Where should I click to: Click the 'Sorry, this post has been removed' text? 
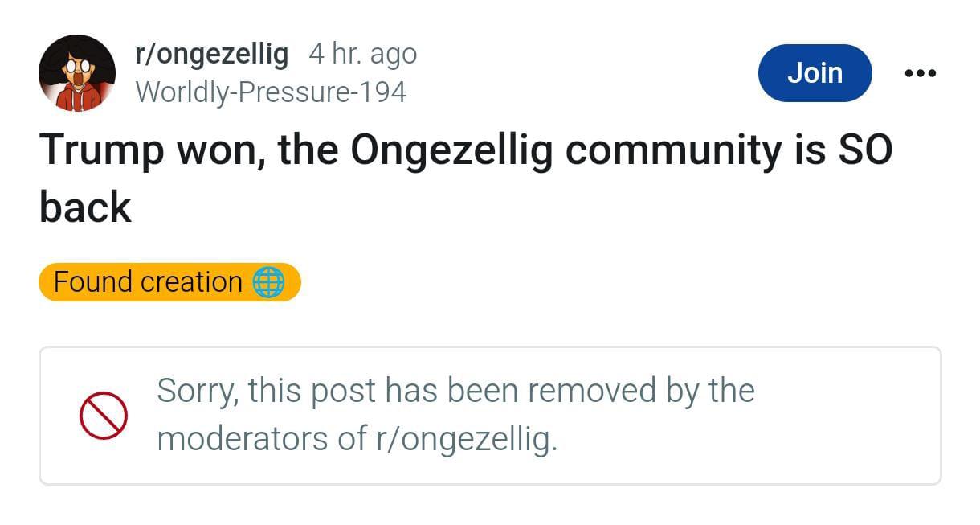click(455, 391)
